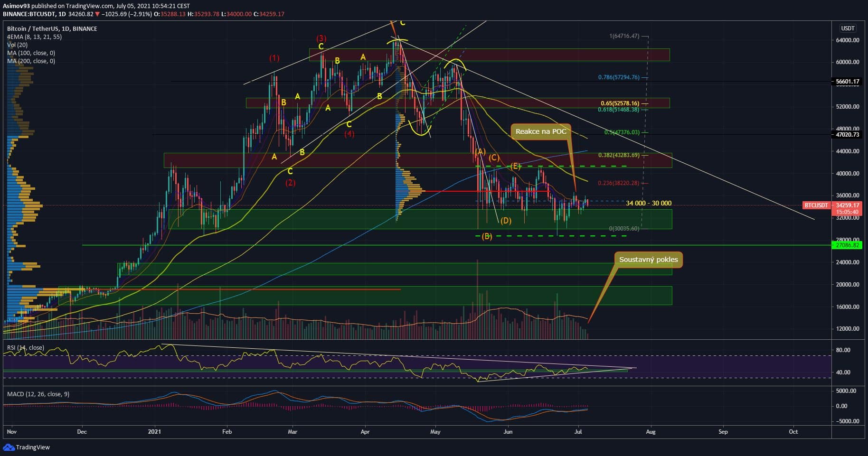Viewport: 868px width, 456px height.
Task: Click the 52000.00 price axis label
Action: (x=848, y=107)
